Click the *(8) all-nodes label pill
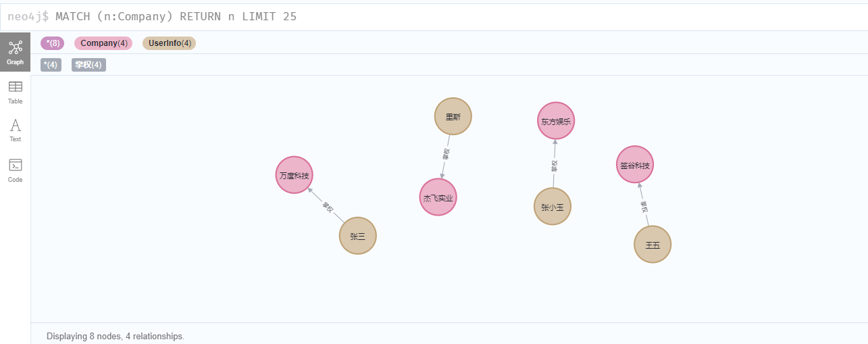Screen dimensions: 868x344 point(52,43)
